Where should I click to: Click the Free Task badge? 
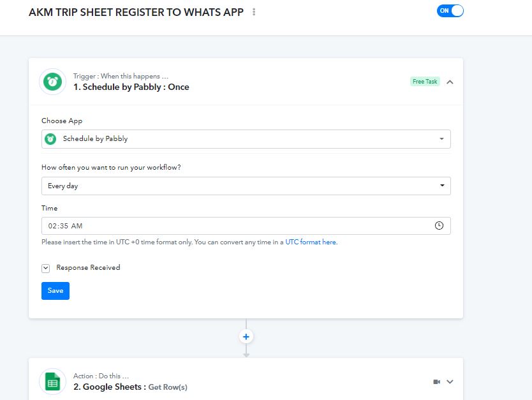coord(425,82)
